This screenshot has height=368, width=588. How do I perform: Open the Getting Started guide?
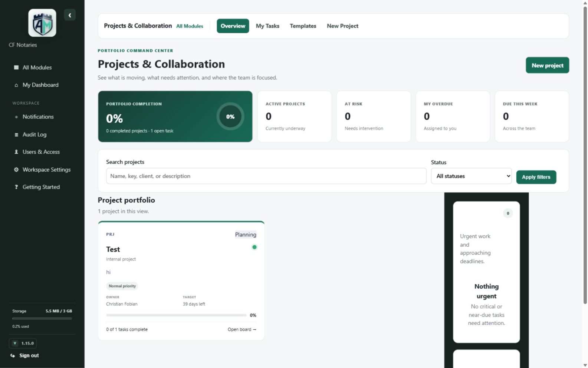click(x=42, y=187)
